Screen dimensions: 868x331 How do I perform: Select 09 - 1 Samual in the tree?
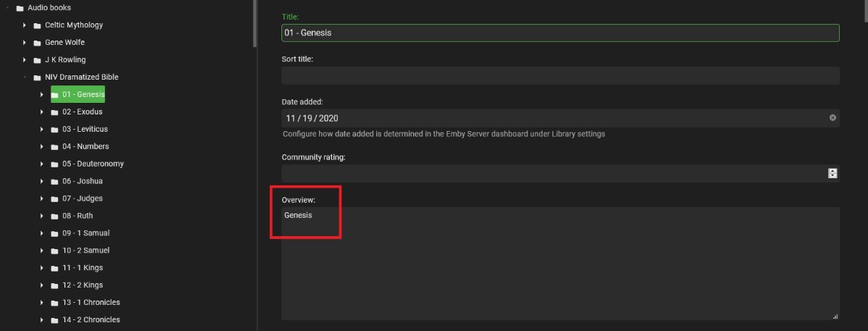pyautogui.click(x=85, y=233)
